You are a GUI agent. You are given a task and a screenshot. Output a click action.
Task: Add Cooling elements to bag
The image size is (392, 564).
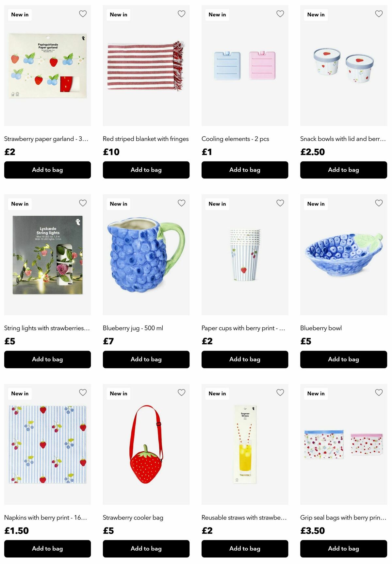tap(245, 170)
